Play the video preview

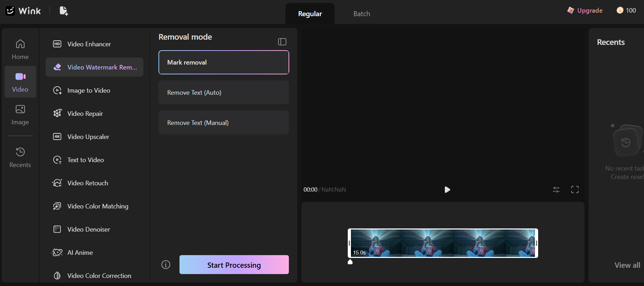coord(447,189)
